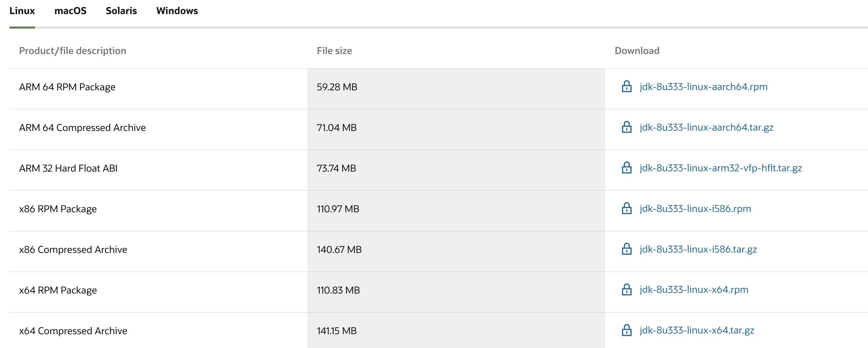Switch to the Solaris tab
Viewport: 868px width, 348px height.
pyautogui.click(x=121, y=11)
